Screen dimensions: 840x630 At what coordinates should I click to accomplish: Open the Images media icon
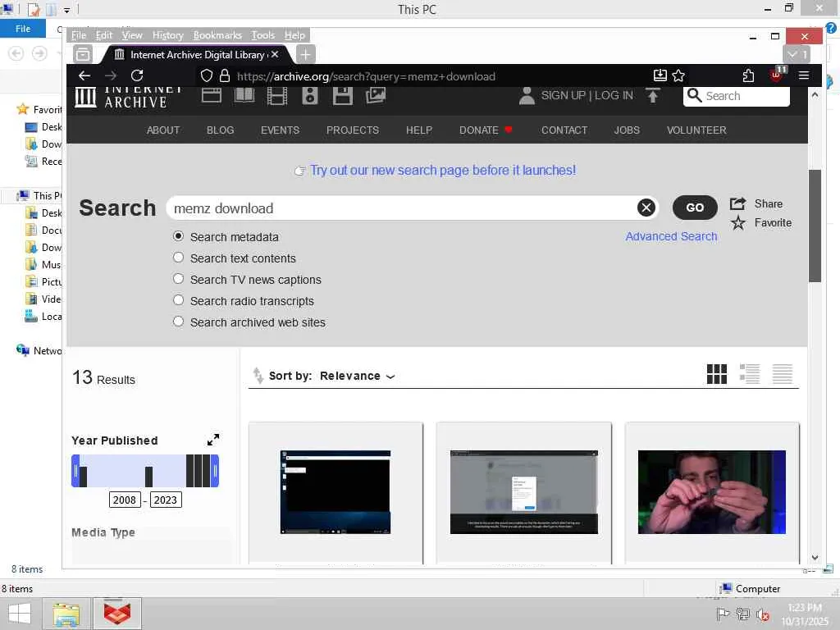(376, 95)
